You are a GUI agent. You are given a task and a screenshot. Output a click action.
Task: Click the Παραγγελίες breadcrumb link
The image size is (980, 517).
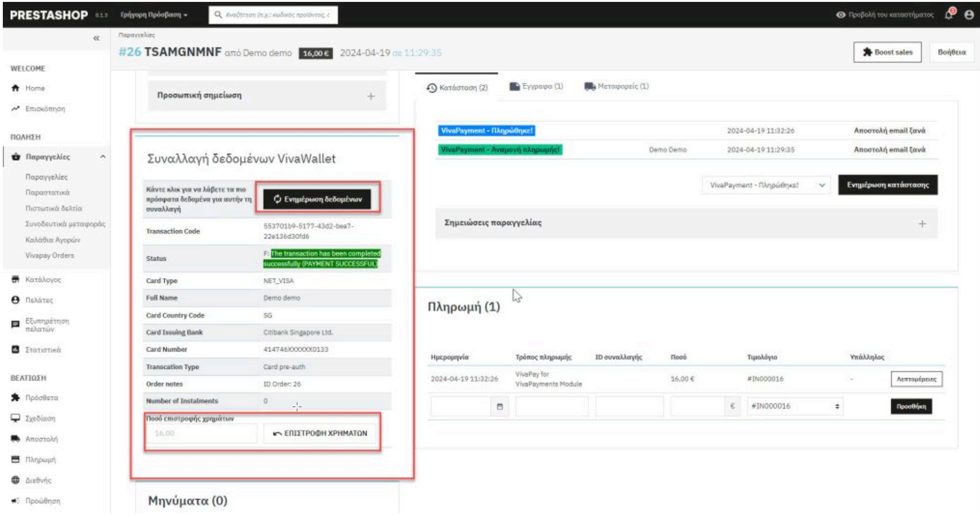(136, 35)
